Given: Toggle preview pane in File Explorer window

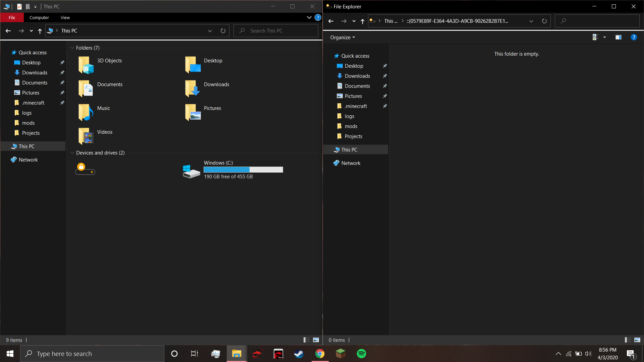Looking at the screenshot, I should pyautogui.click(x=619, y=38).
